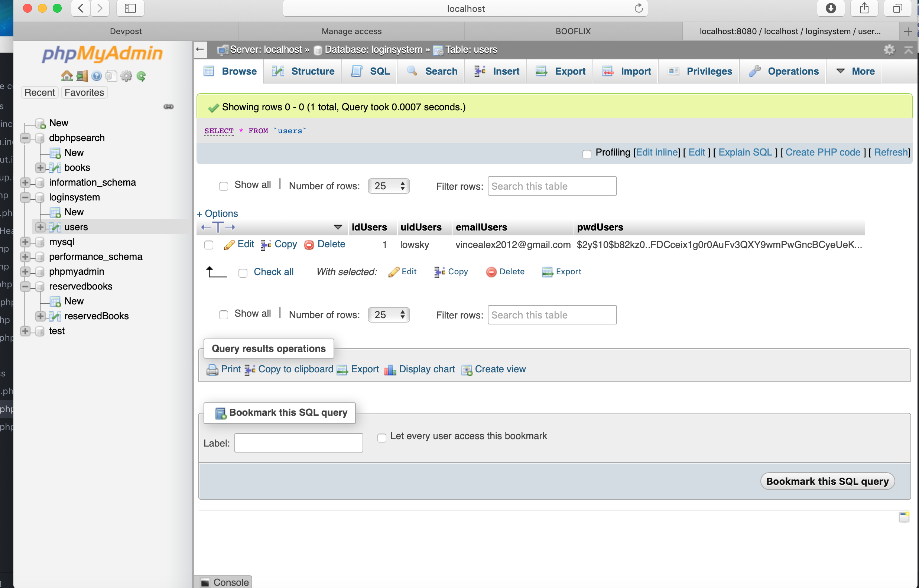Screen dimensions: 919x588
Task: Tick the top Show all checkbox
Action: 224,186
